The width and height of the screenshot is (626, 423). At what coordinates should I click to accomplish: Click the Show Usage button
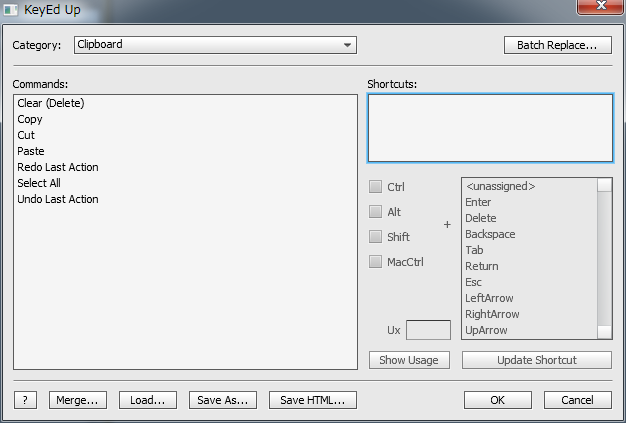(409, 360)
